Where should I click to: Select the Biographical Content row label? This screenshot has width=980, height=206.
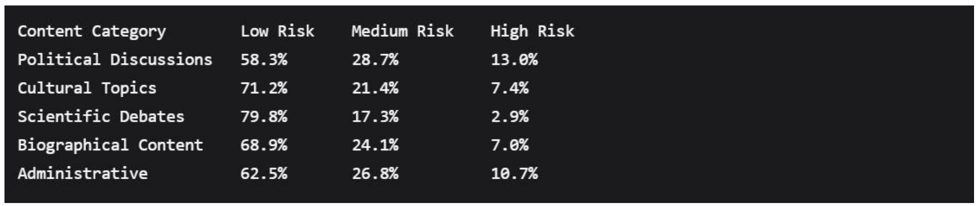click(110, 145)
